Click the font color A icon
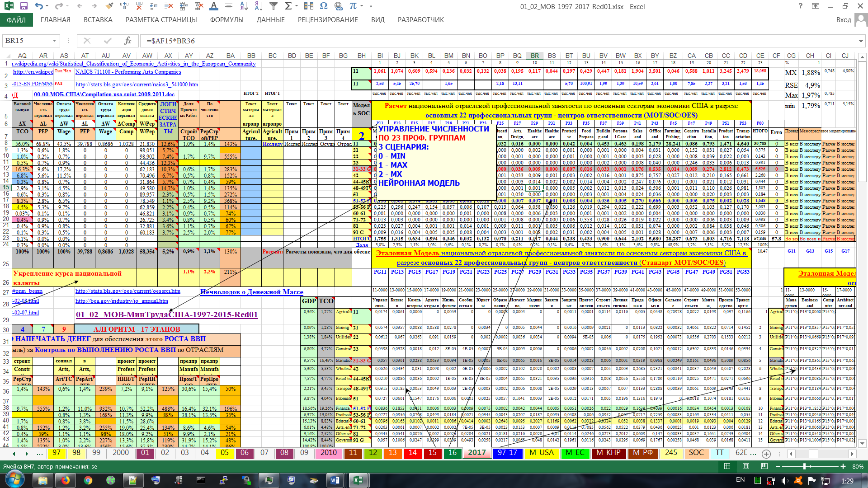 (214, 6)
